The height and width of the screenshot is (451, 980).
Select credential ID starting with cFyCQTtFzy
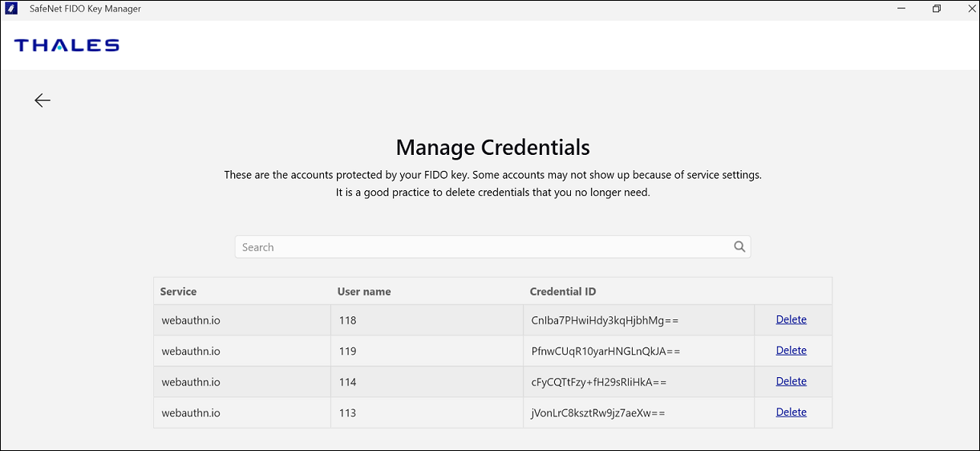(599, 382)
